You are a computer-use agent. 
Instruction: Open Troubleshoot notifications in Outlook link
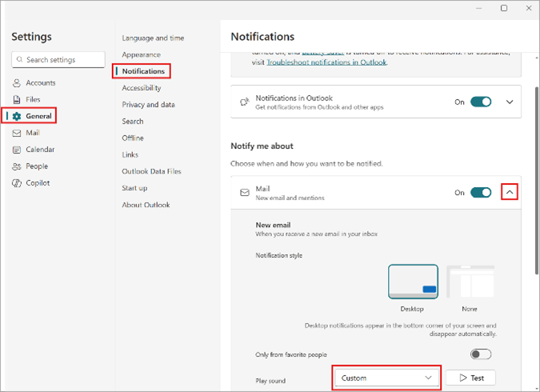point(326,62)
